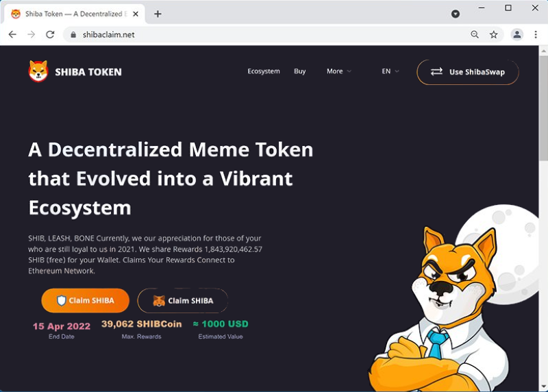548x392 pixels.
Task: Open the Ecosystem menu item
Action: point(264,71)
